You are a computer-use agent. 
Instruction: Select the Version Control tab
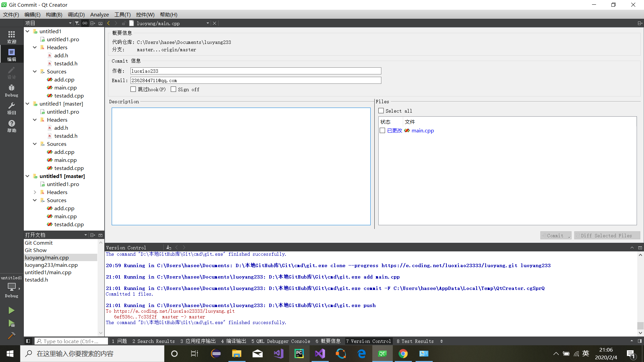[x=368, y=341]
